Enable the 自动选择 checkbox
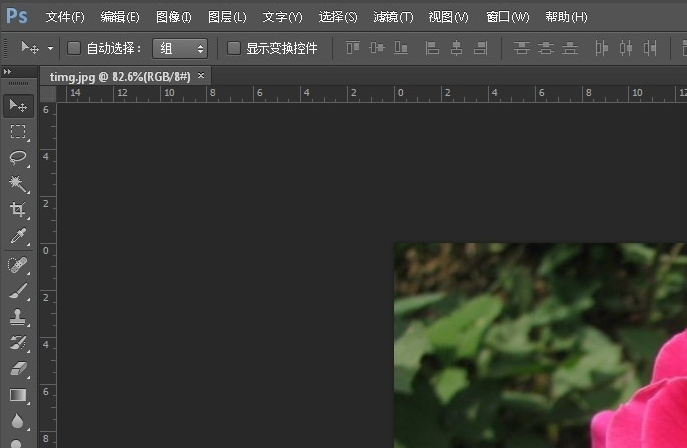This screenshot has width=687, height=448. pos(74,48)
